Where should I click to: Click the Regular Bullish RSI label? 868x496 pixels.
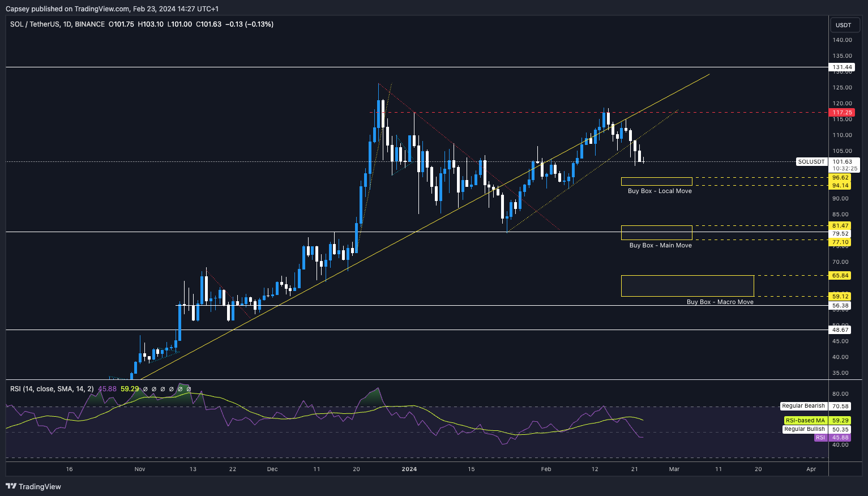(x=804, y=429)
